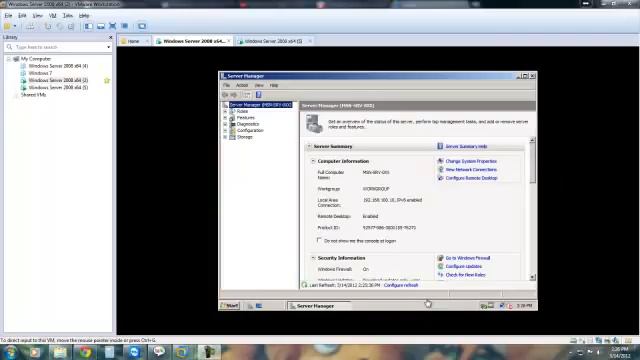
Task: Collapse the Server Summary section
Action: pyautogui.click(x=309, y=146)
